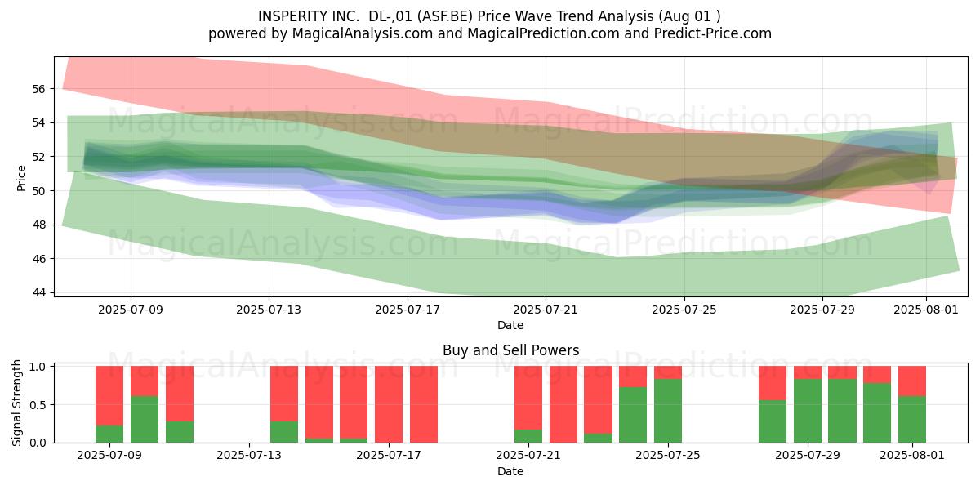This screenshot has height=490, width=980.
Task: Select 2025-07-29 tick under the powers chart
Action: pos(808,457)
